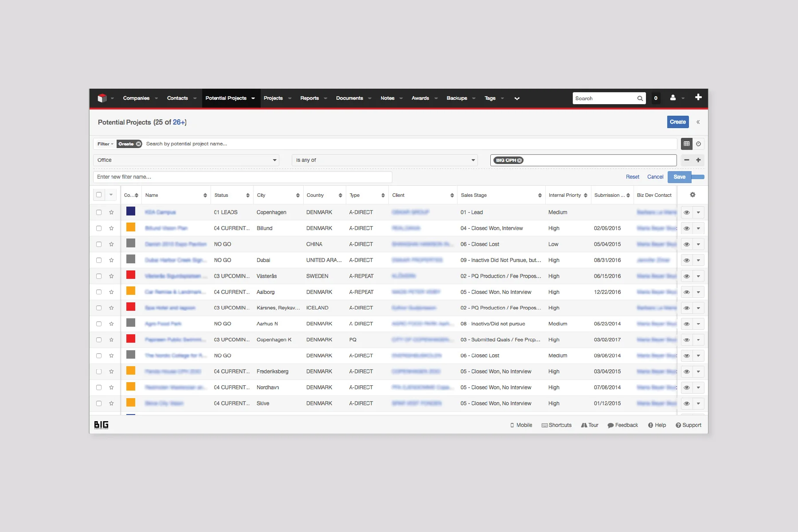Viewport: 798px width, 532px height.
Task: Open the user profile icon menu
Action: (673, 98)
